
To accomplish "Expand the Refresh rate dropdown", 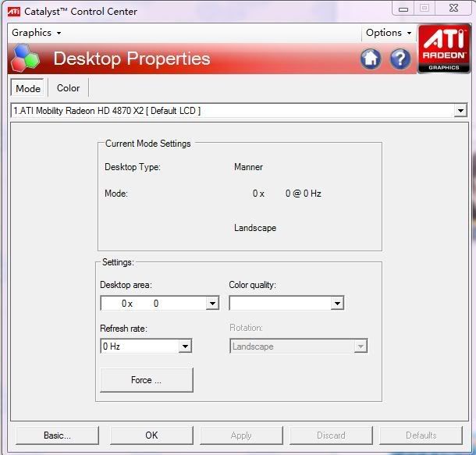I will pyautogui.click(x=185, y=346).
